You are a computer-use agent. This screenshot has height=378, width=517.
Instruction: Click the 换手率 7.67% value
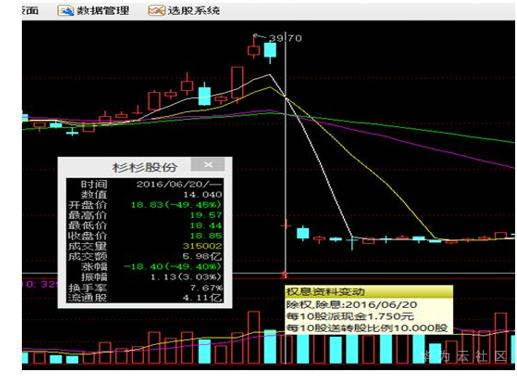(x=206, y=287)
